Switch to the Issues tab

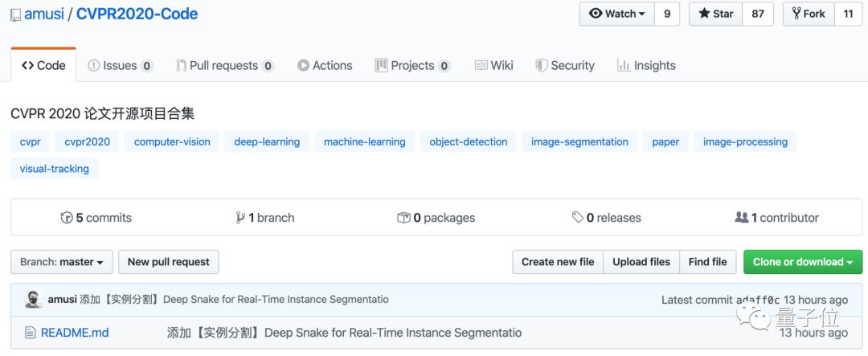(x=120, y=66)
